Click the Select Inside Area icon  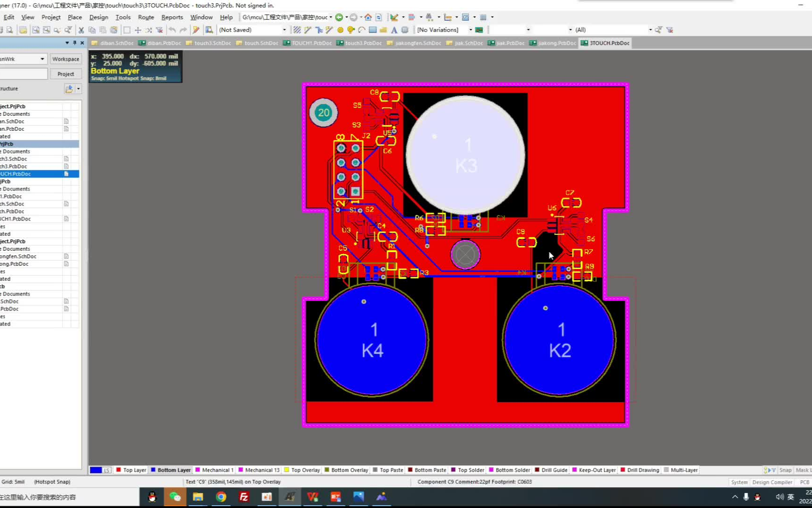127,30
